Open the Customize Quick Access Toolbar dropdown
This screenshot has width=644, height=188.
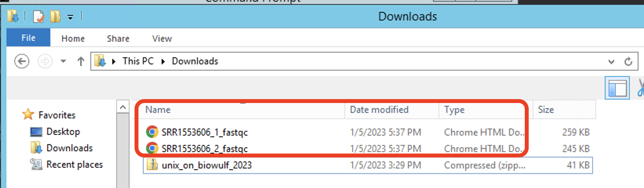pyautogui.click(x=70, y=17)
